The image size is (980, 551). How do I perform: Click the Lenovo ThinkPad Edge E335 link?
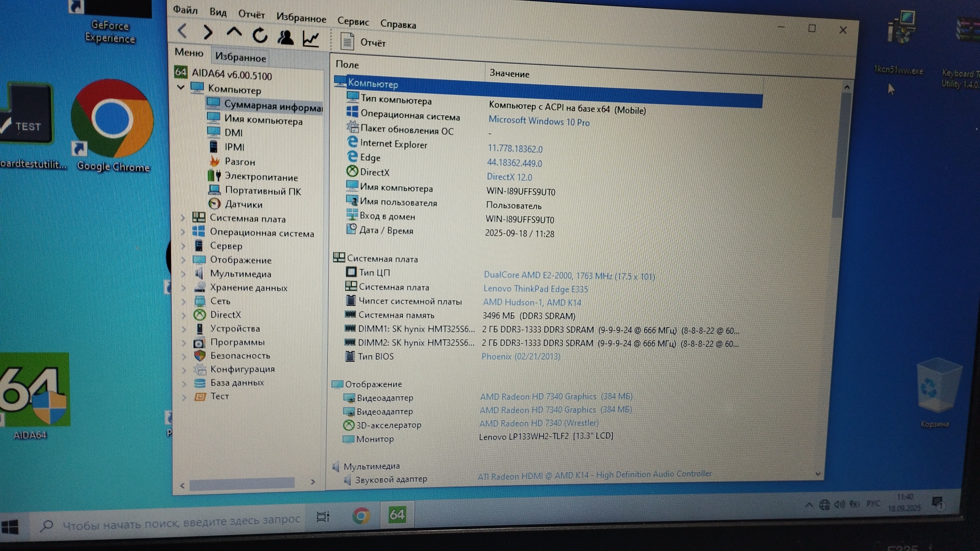point(535,289)
